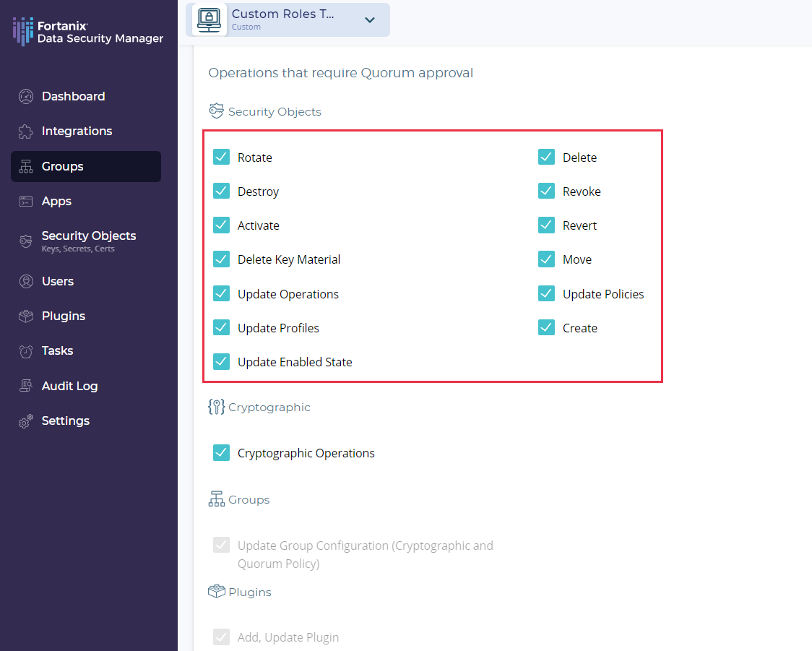This screenshot has width=812, height=651.
Task: Click the Custom Roles group laptop-lock thumbnail
Action: (210, 20)
